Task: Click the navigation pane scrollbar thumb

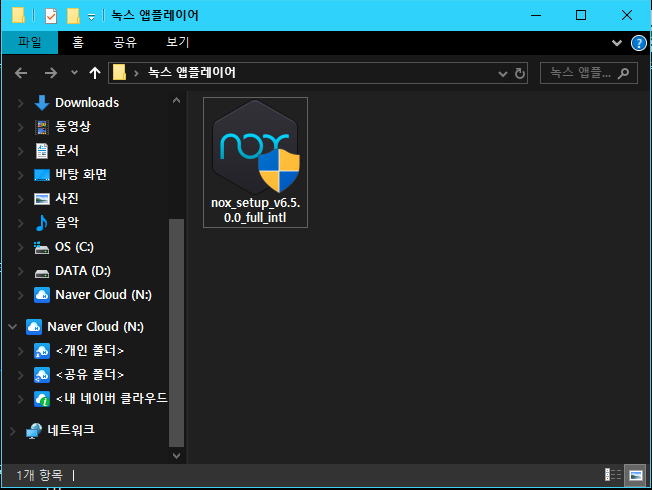Action: coord(176,332)
